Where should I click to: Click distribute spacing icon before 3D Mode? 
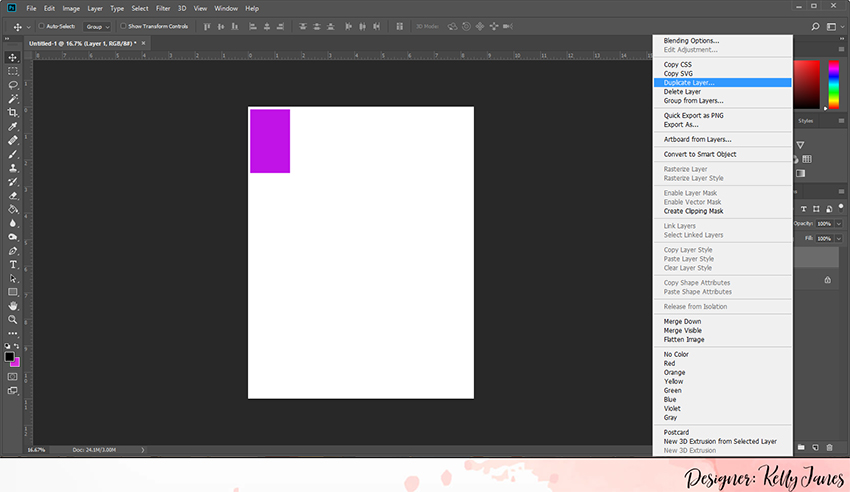click(x=400, y=26)
